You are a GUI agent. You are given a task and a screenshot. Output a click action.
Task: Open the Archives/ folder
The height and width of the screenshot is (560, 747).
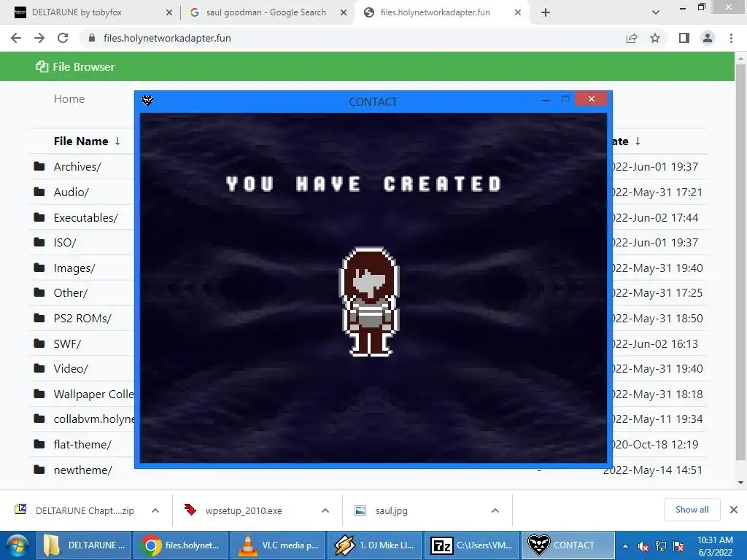77,167
